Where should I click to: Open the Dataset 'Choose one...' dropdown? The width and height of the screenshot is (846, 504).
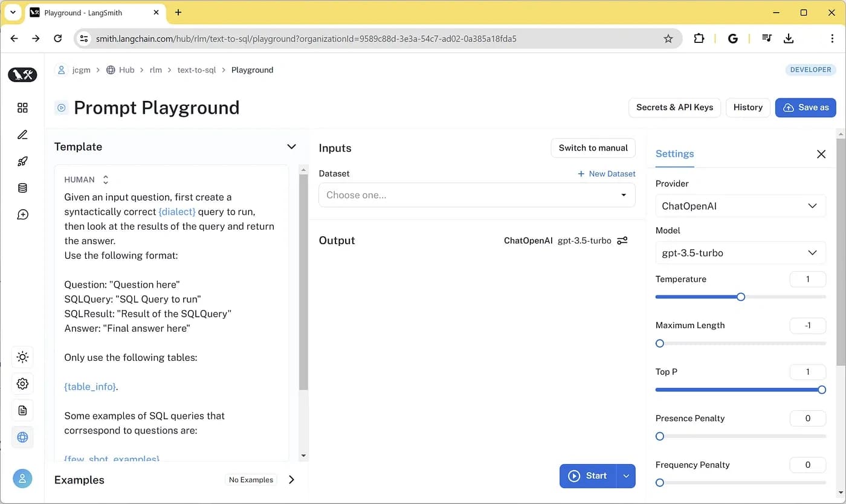(x=477, y=195)
